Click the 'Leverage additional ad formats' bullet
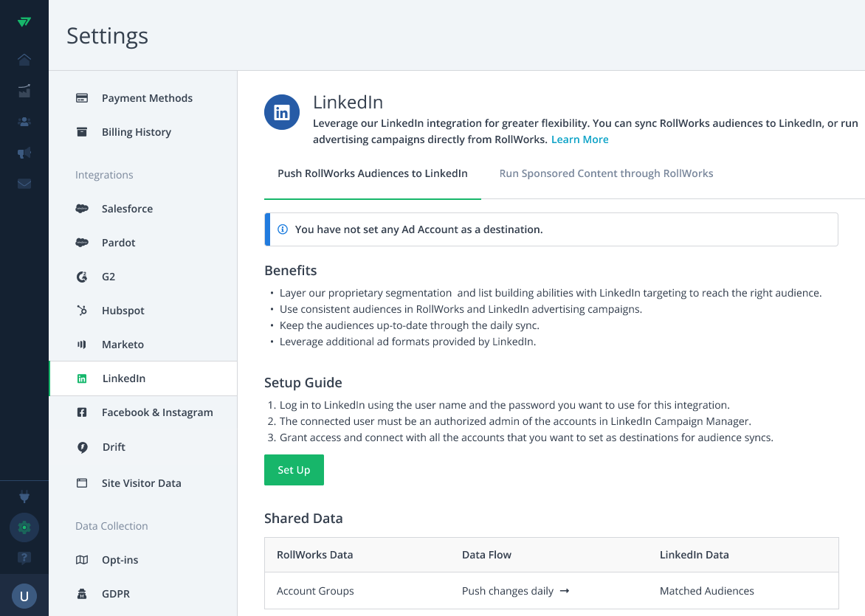 [x=407, y=342]
